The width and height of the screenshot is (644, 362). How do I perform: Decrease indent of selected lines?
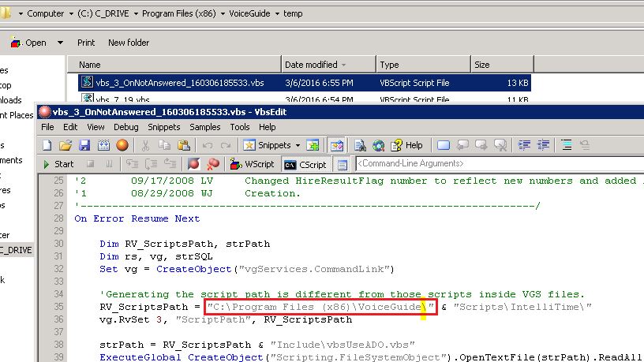pos(543,145)
